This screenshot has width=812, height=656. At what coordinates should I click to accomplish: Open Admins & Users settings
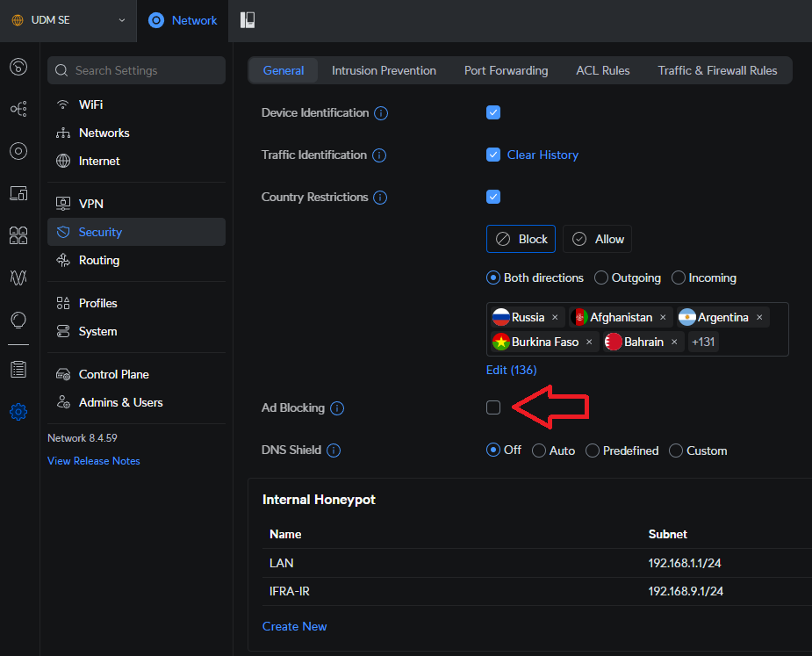pyautogui.click(x=136, y=402)
